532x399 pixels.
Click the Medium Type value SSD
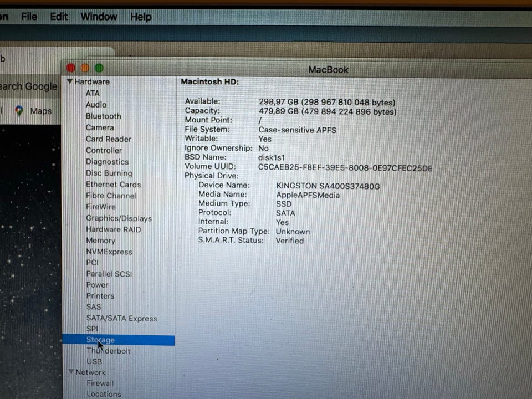[284, 204]
